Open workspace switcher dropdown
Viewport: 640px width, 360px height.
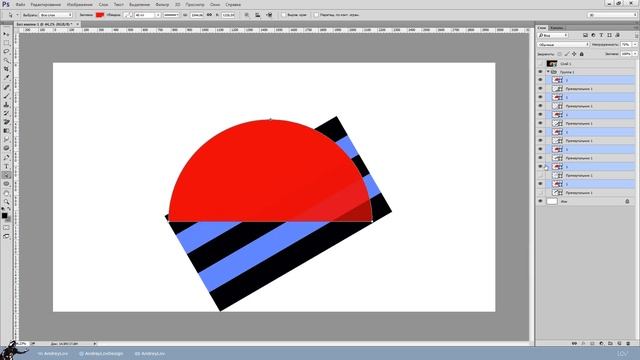pos(612,15)
